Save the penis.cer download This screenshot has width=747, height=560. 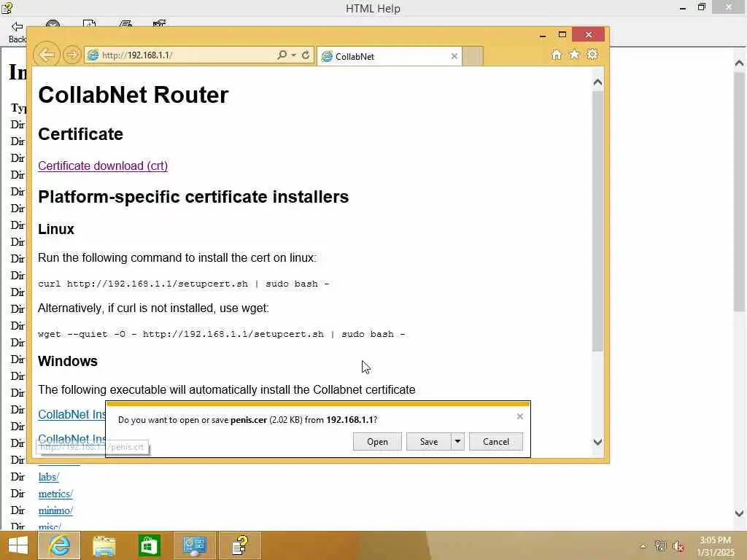click(429, 441)
